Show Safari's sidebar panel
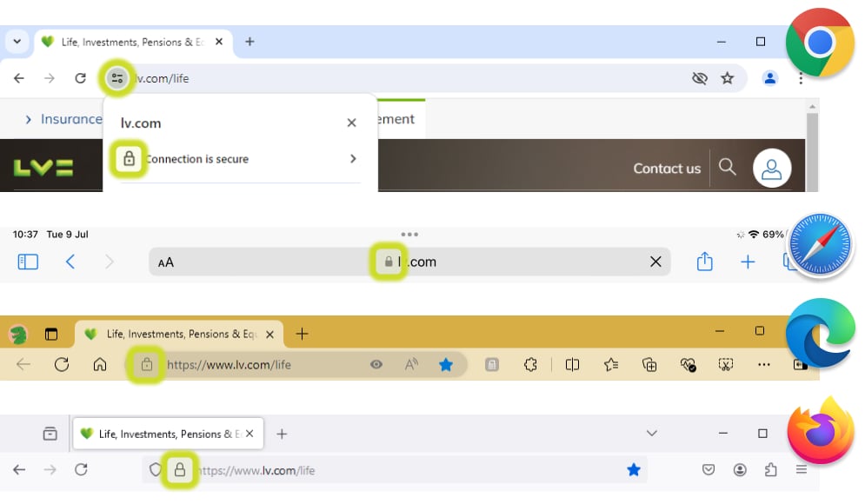The height and width of the screenshot is (504, 865). (28, 262)
